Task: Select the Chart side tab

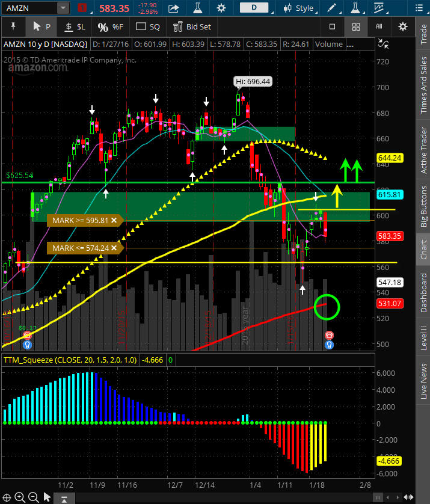Action: (423, 249)
